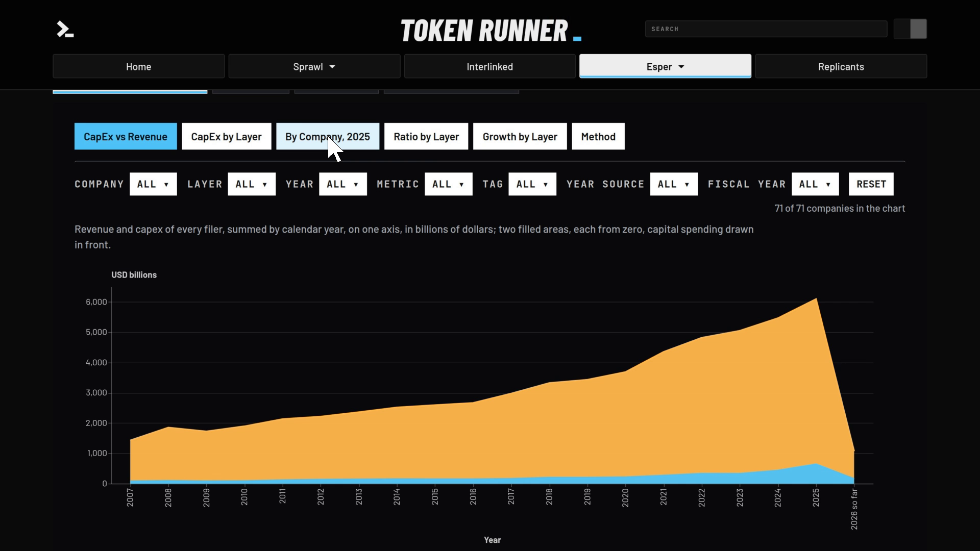980x551 pixels.
Task: Open the Year filter dropdown
Action: (x=343, y=184)
